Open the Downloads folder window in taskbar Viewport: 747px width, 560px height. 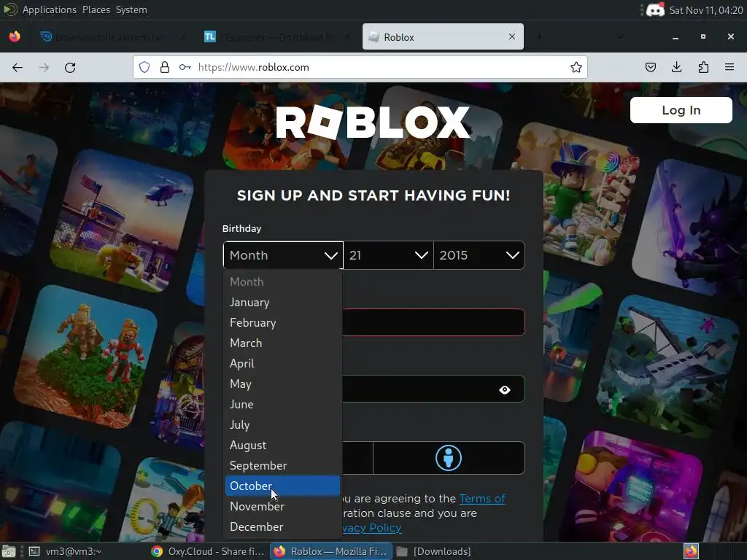(434, 551)
